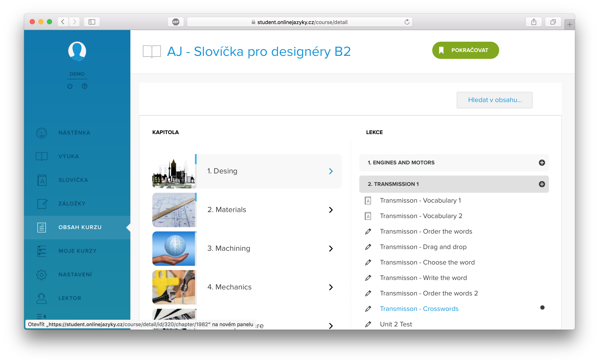599x364 pixels.
Task: Collapse Transmission 1 lesson section
Action: [542, 184]
